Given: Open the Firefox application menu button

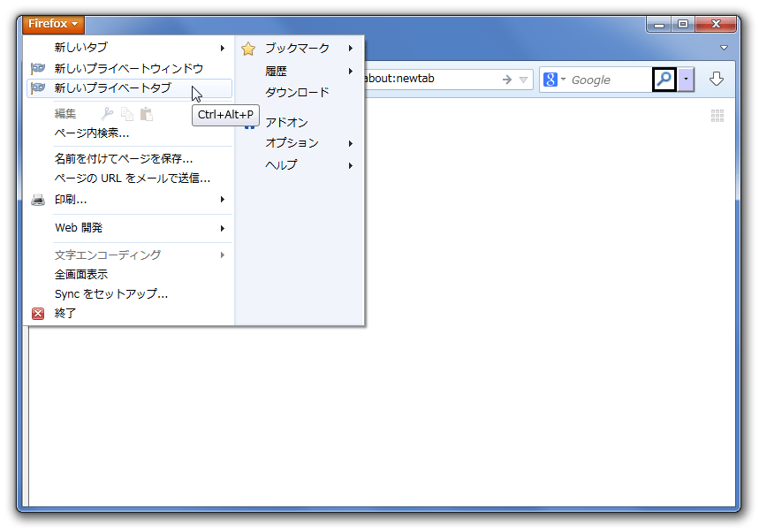Looking at the screenshot, I should coord(53,24).
